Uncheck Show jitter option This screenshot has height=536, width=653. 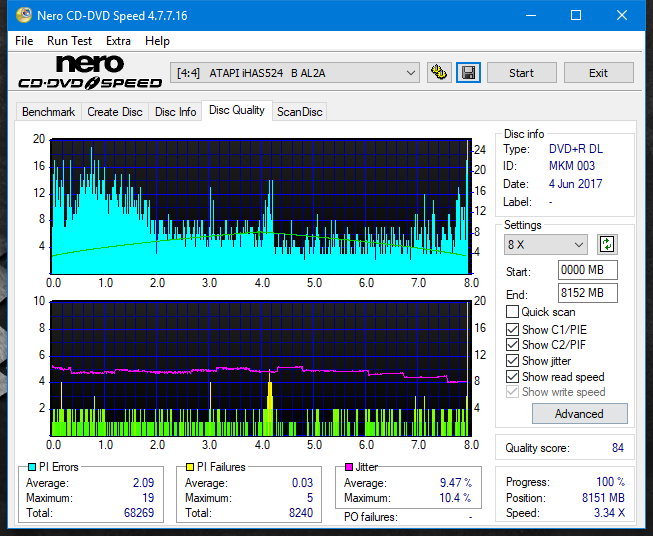coord(512,361)
